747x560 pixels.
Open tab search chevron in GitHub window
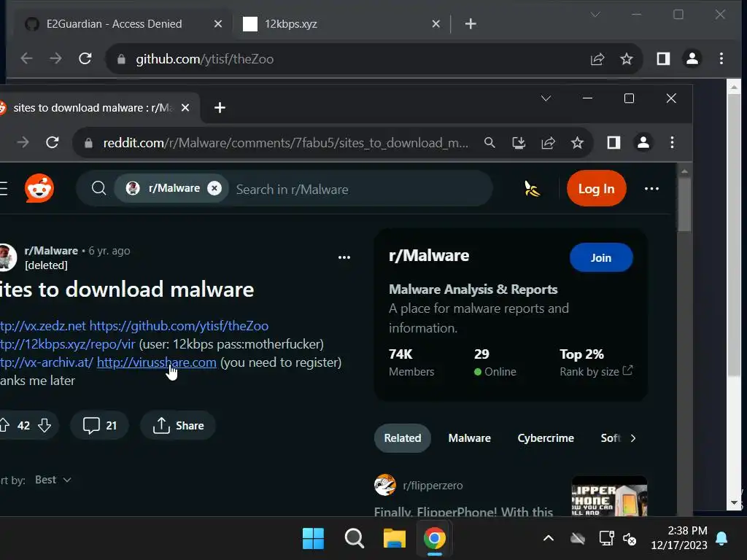[595, 15]
